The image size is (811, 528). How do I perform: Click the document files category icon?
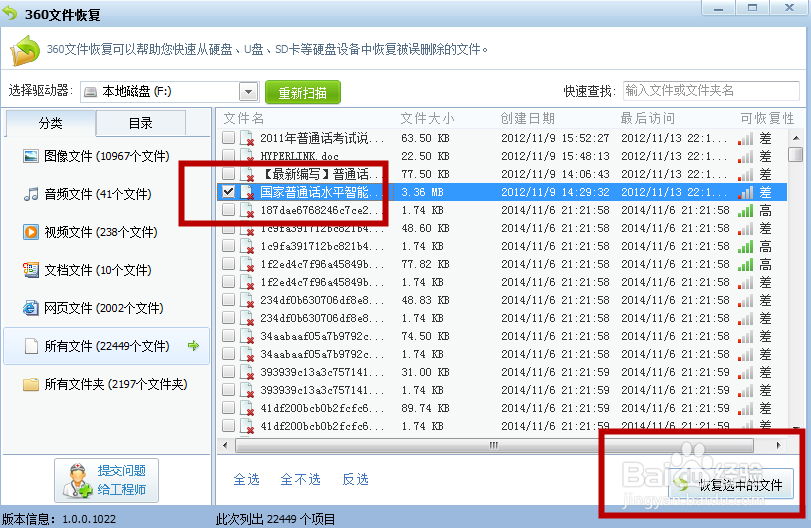31,270
